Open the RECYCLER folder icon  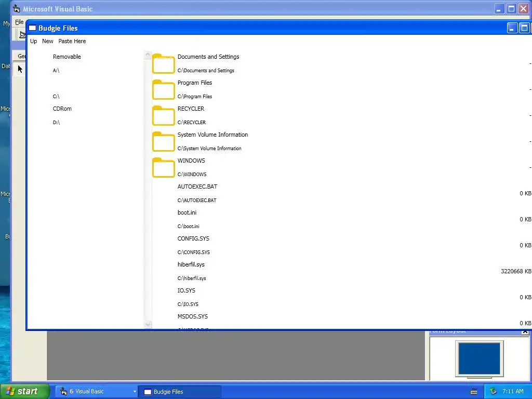tap(163, 116)
